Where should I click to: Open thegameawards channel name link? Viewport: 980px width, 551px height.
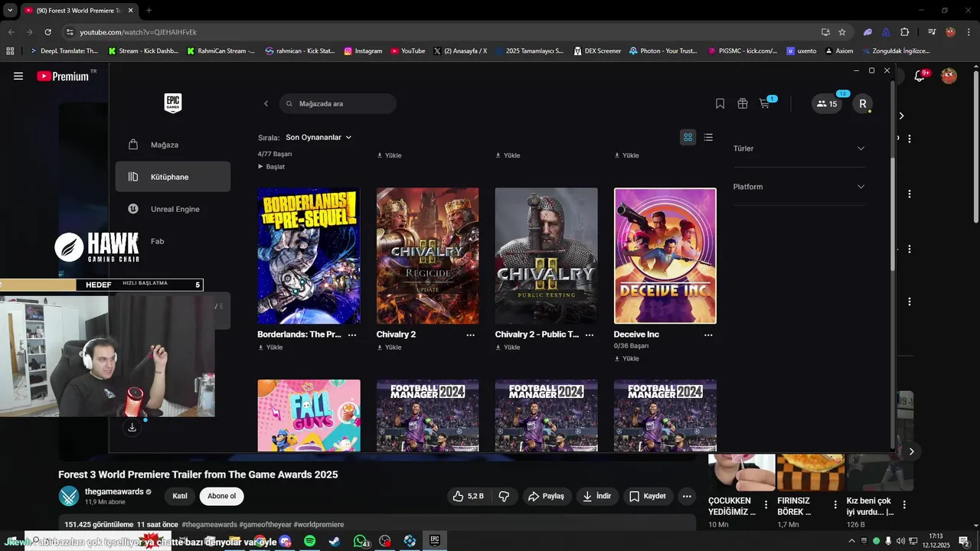(114, 491)
